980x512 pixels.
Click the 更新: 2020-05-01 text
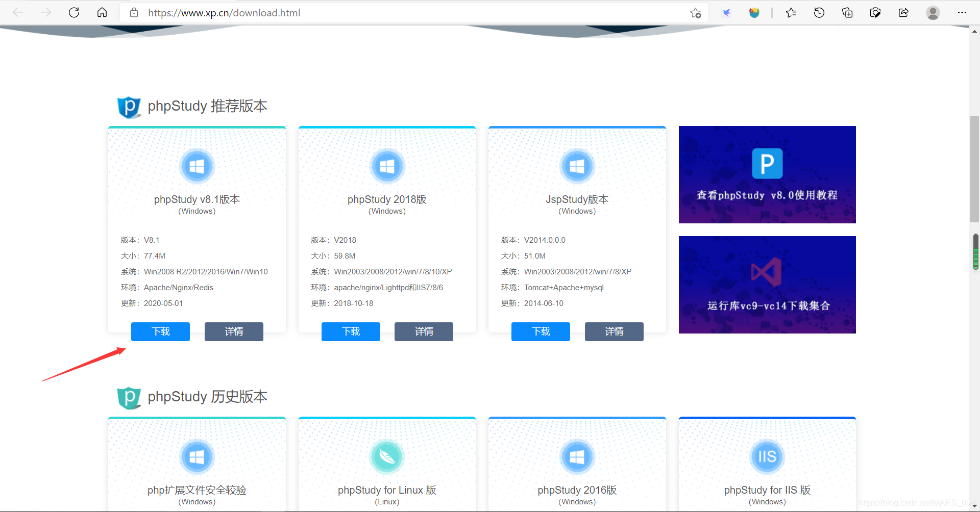[x=152, y=303]
